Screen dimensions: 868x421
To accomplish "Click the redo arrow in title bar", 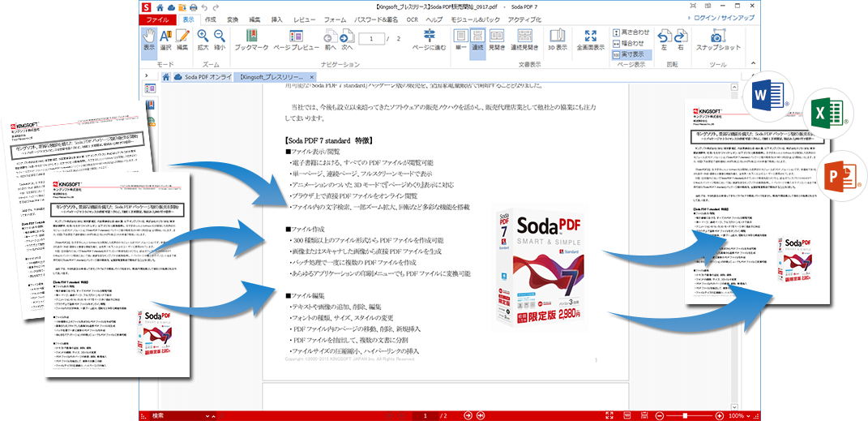I will click(216, 7).
